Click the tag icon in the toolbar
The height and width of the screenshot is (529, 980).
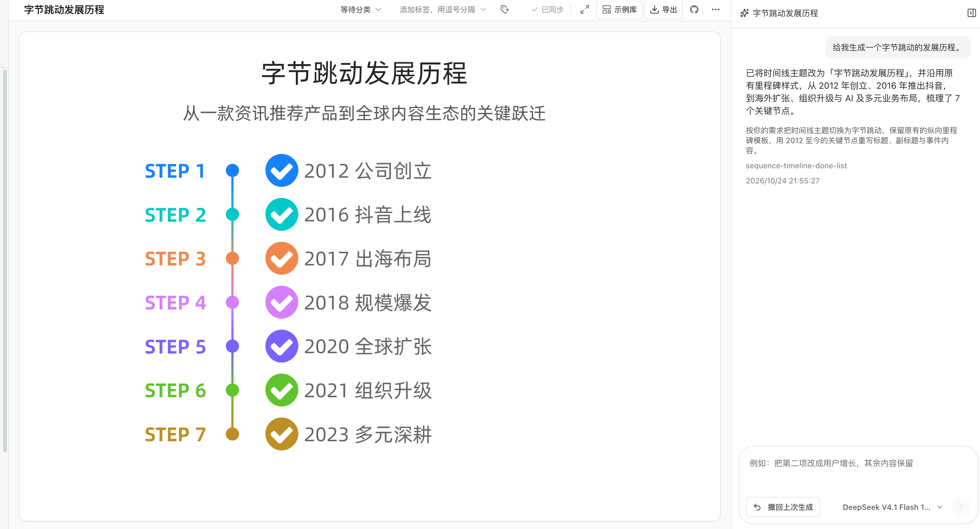504,9
